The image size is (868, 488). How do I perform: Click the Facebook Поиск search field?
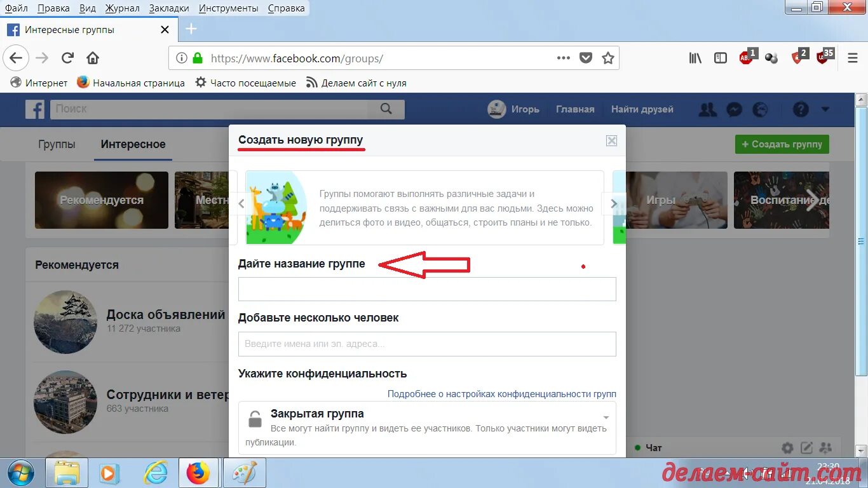(210, 109)
